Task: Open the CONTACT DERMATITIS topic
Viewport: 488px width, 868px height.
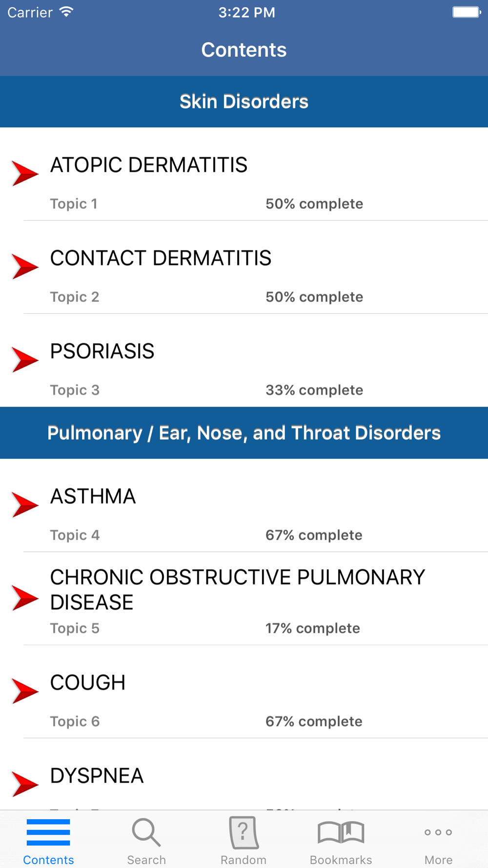Action: point(161,258)
